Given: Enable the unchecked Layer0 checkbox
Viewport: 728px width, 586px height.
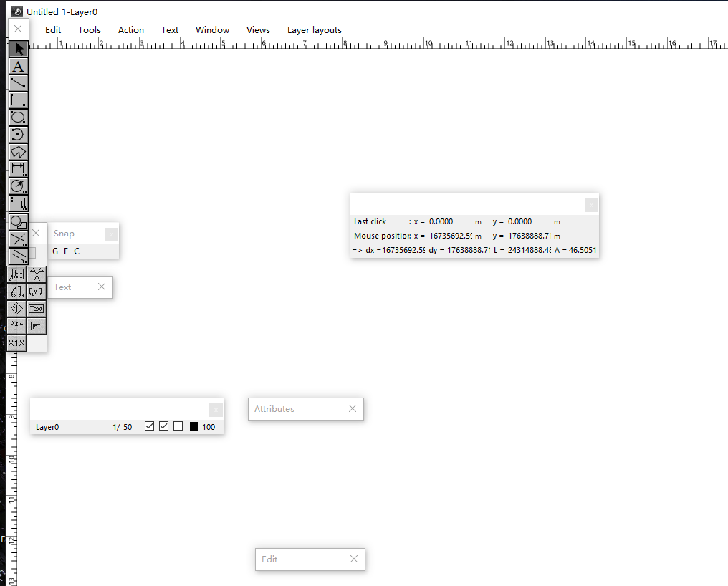Looking at the screenshot, I should [178, 426].
